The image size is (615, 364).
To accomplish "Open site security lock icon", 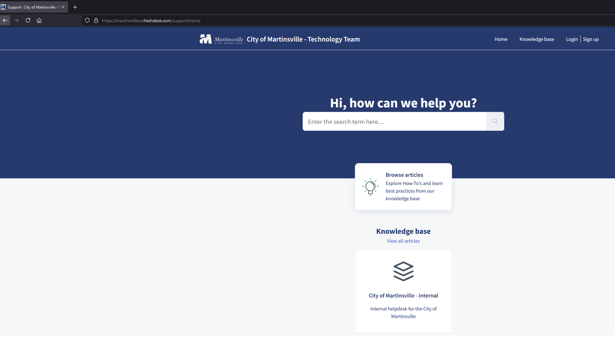I will (96, 21).
